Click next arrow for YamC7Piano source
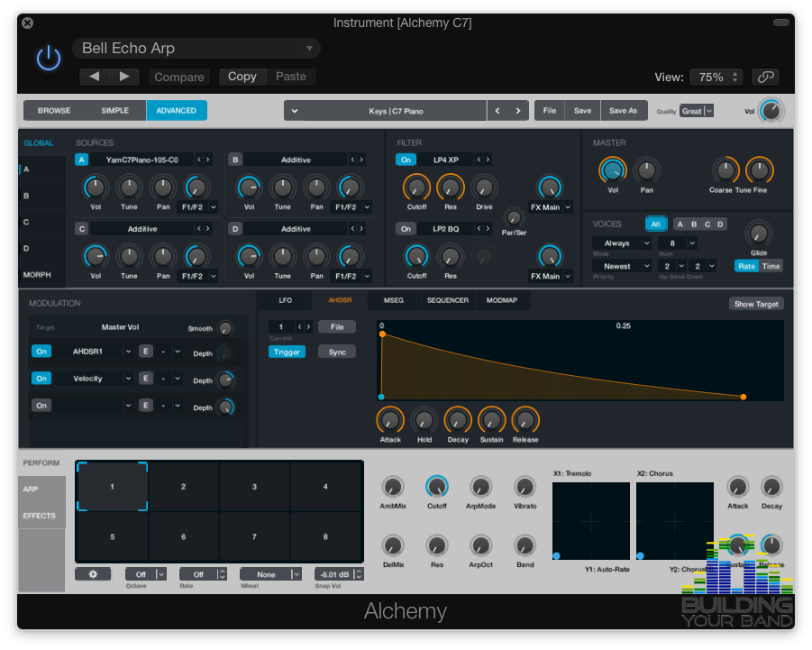Screen dimensions: 812x650 (x=207, y=160)
